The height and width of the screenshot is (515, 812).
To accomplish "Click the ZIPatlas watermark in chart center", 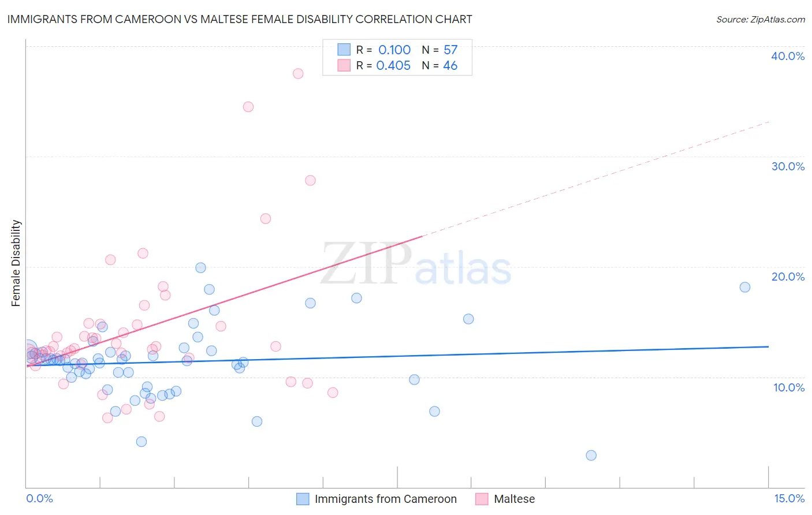I will tap(416, 264).
